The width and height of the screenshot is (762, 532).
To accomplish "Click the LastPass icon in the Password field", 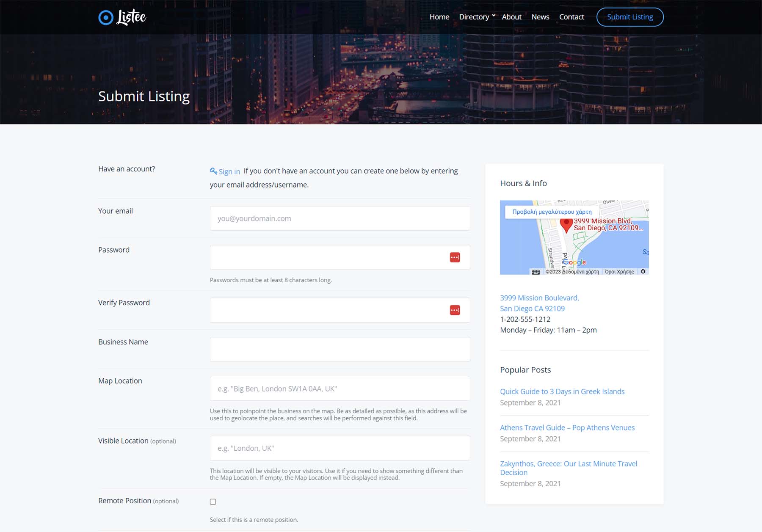I will coord(454,257).
